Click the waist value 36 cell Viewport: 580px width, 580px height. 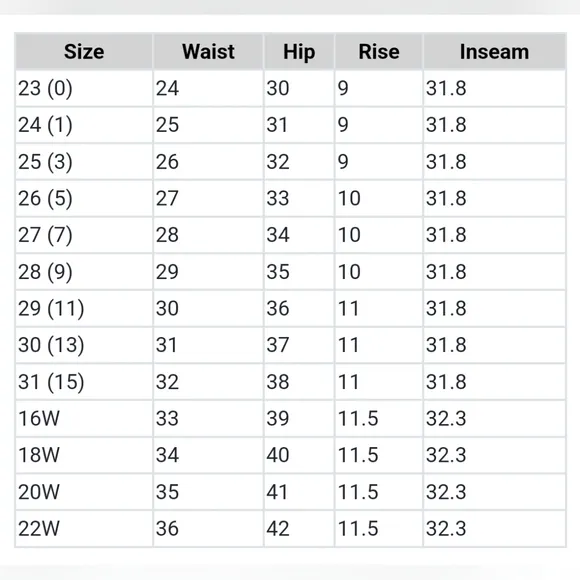pos(208,528)
